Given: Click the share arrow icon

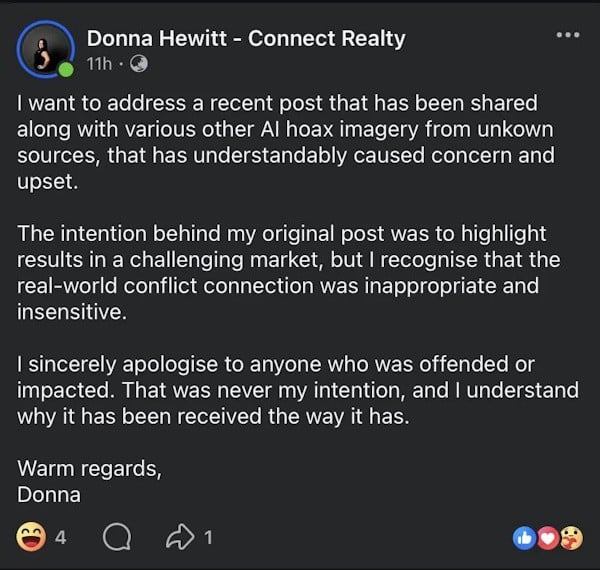Looking at the screenshot, I should [180, 537].
